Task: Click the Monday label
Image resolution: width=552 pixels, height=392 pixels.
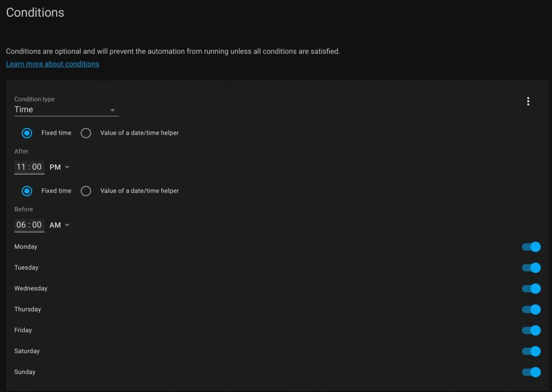Action: (x=26, y=247)
